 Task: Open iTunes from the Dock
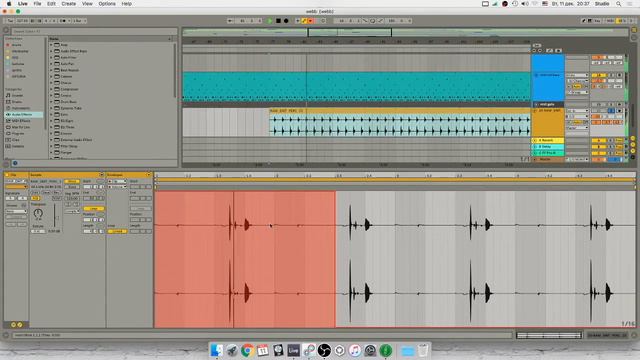pyautogui.click(x=355, y=350)
